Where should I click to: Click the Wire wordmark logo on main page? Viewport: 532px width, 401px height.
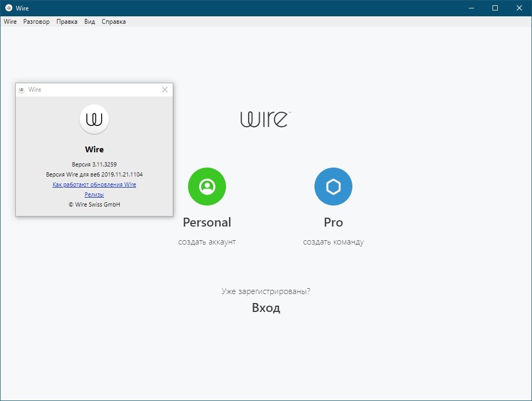[265, 119]
